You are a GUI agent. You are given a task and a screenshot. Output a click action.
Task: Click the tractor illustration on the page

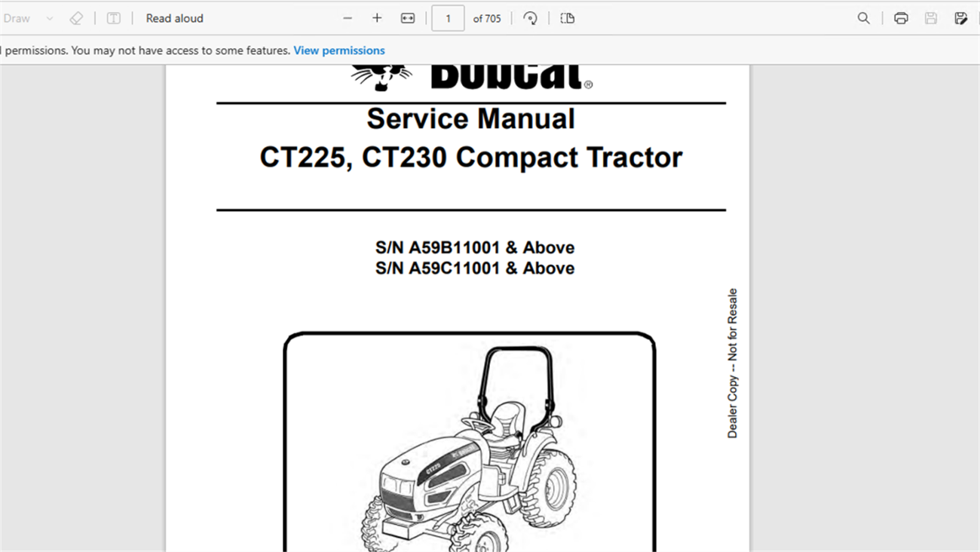click(469, 449)
